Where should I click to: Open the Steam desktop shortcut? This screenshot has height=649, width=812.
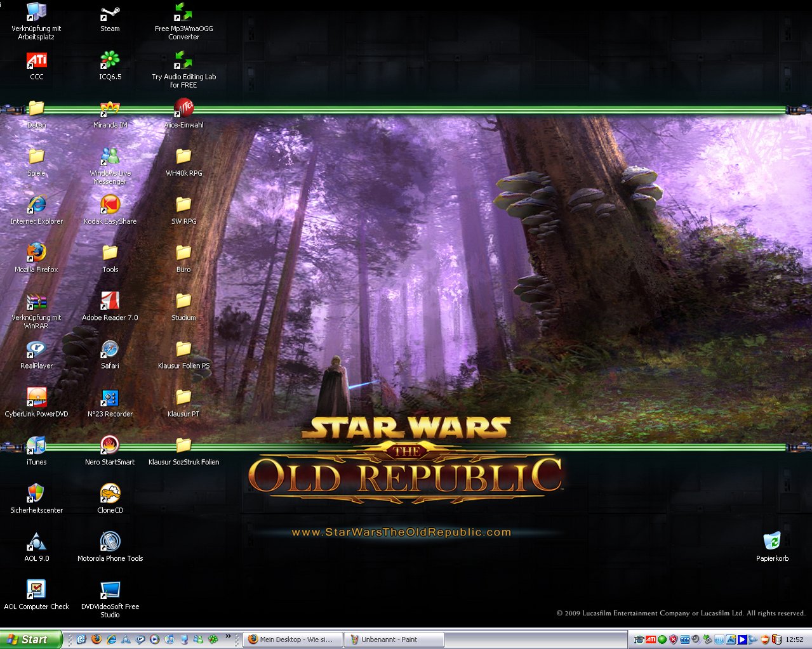[110, 14]
